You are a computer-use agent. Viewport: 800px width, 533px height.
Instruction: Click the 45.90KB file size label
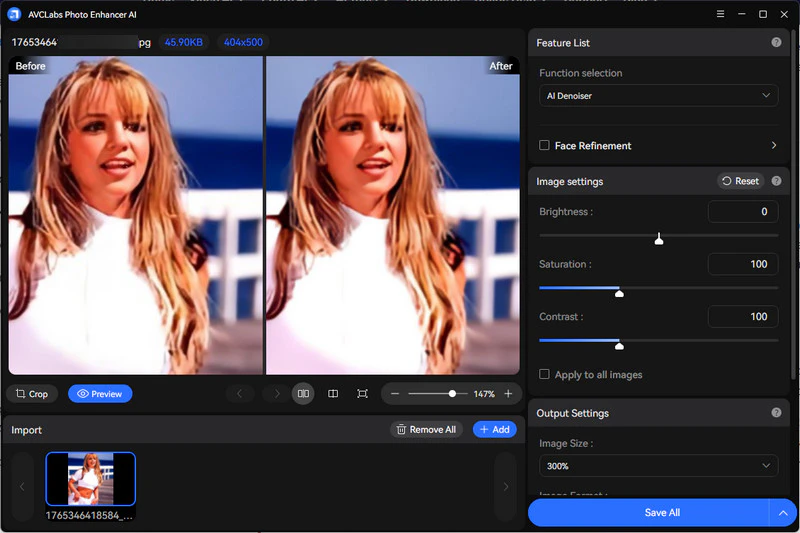click(x=184, y=42)
